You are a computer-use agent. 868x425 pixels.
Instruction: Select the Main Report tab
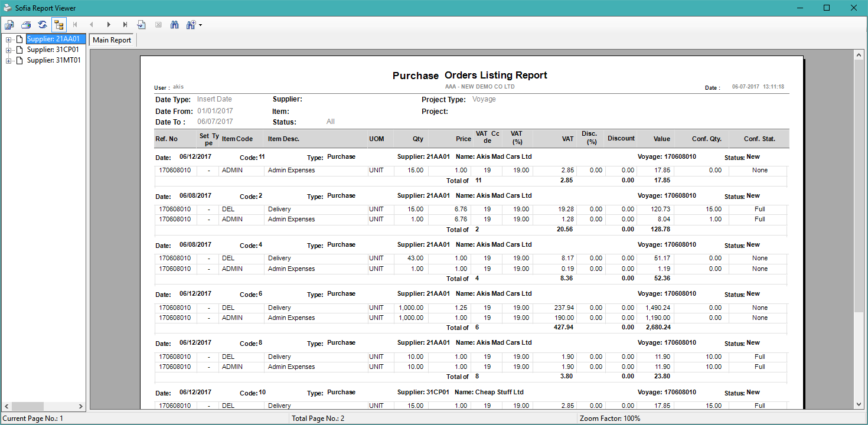112,40
